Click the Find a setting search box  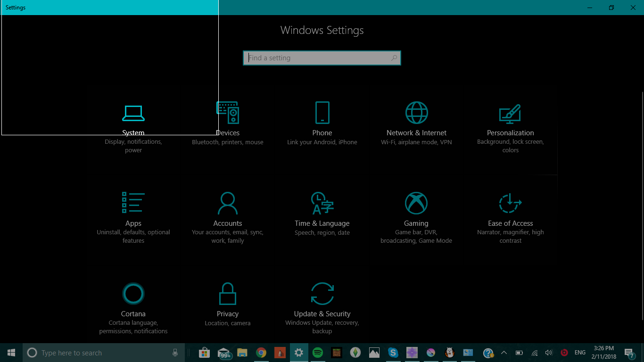pos(322,58)
